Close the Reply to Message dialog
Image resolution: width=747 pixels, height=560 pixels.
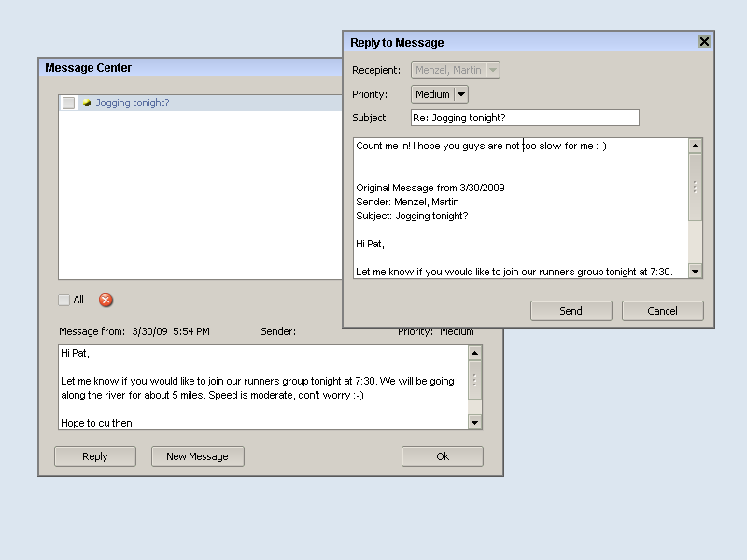click(704, 42)
